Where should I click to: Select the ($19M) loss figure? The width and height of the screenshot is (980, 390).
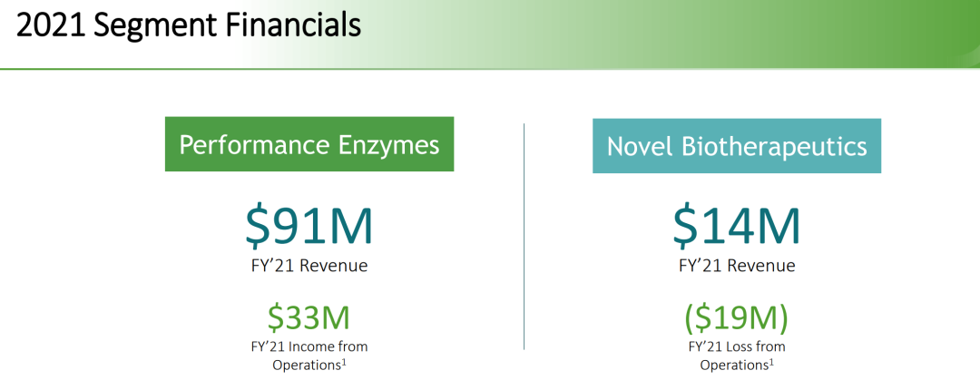coord(736,317)
